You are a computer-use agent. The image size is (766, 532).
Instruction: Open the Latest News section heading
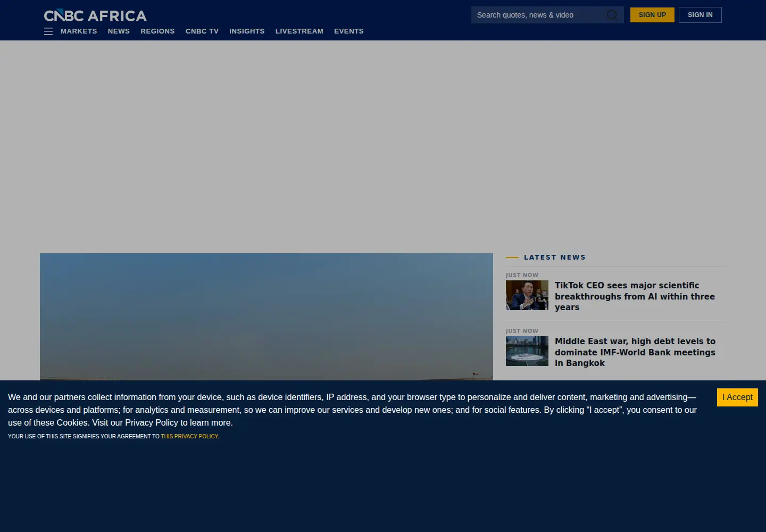click(x=555, y=257)
